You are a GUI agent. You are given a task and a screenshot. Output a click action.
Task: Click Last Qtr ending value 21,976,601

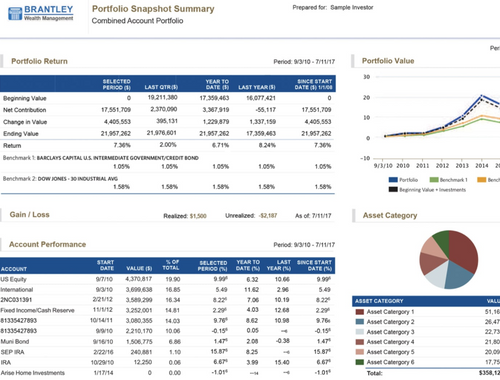[x=162, y=133]
